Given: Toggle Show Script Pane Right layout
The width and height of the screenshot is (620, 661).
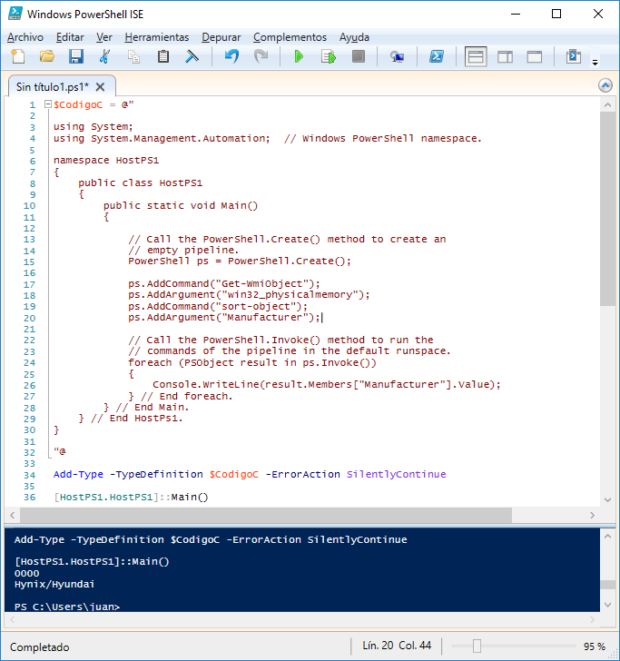Looking at the screenshot, I should pyautogui.click(x=505, y=57).
